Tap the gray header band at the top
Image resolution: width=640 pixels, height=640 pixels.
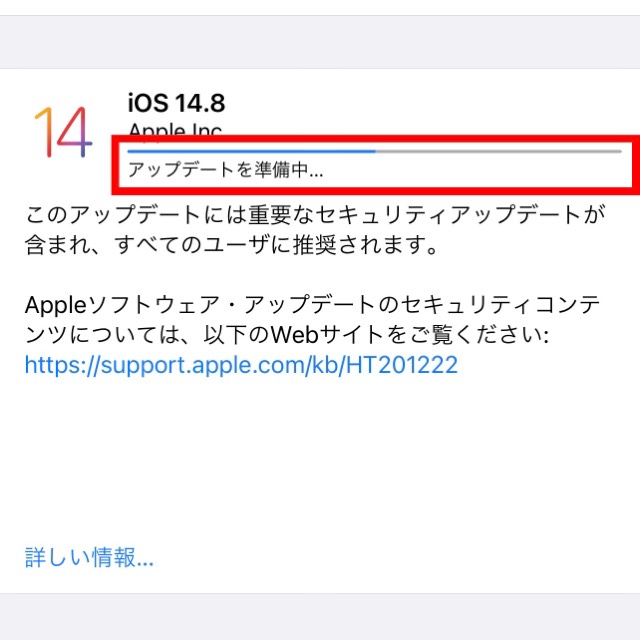pyautogui.click(x=320, y=42)
